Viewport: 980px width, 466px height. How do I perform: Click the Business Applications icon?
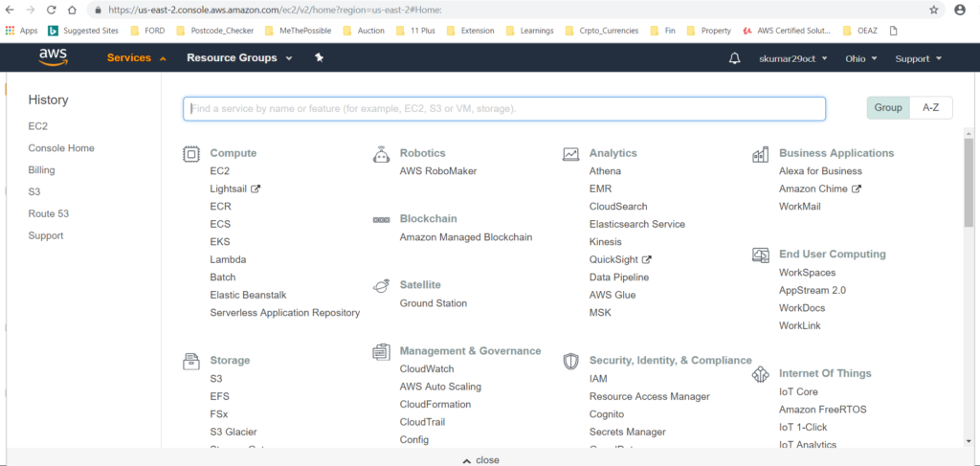click(x=760, y=154)
